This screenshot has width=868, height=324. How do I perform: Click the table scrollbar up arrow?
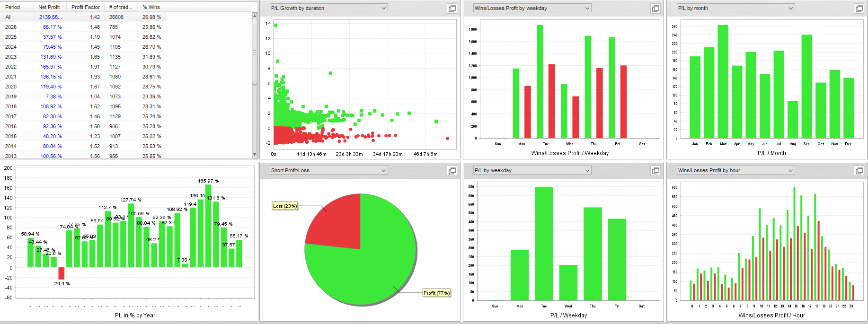(x=255, y=16)
